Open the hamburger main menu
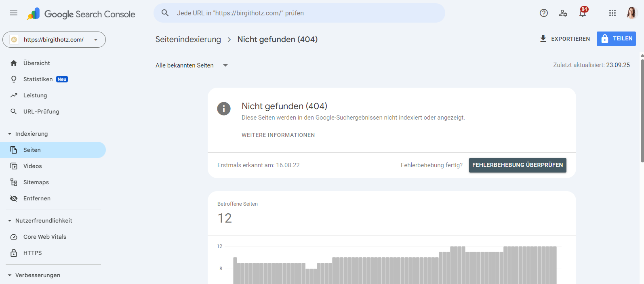 [14, 13]
